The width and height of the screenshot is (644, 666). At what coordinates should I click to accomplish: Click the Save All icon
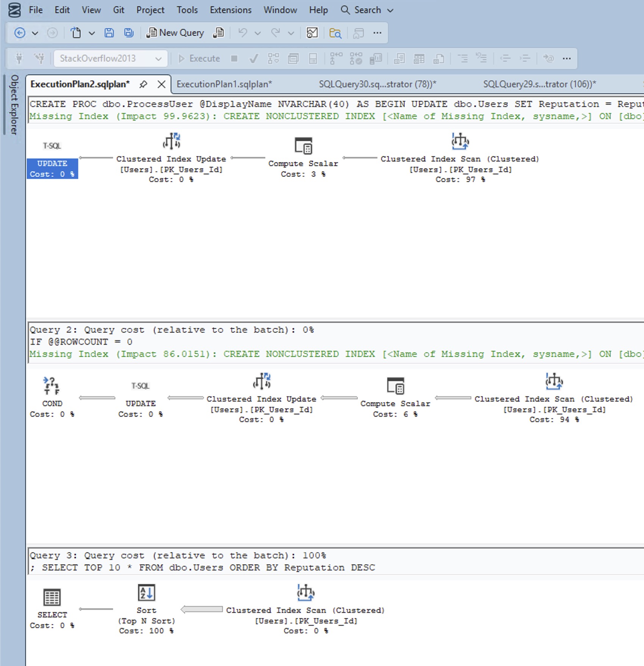pos(129,33)
